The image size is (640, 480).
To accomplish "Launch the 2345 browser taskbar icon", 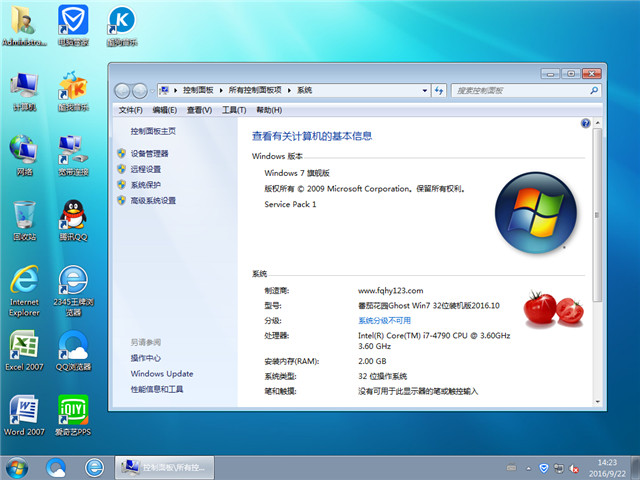I will coord(94,468).
